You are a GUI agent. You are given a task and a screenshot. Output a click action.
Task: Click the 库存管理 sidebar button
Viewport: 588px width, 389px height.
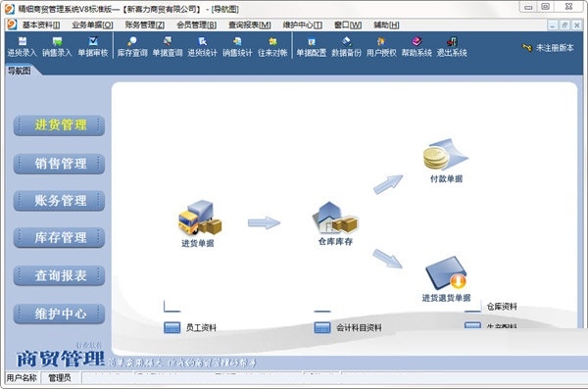coord(59,237)
